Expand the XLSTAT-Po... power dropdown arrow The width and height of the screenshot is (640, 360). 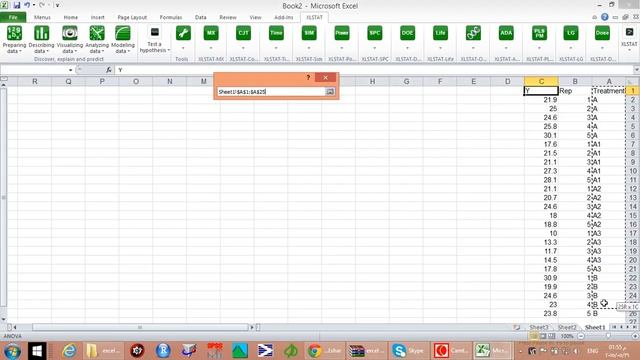coord(342,48)
